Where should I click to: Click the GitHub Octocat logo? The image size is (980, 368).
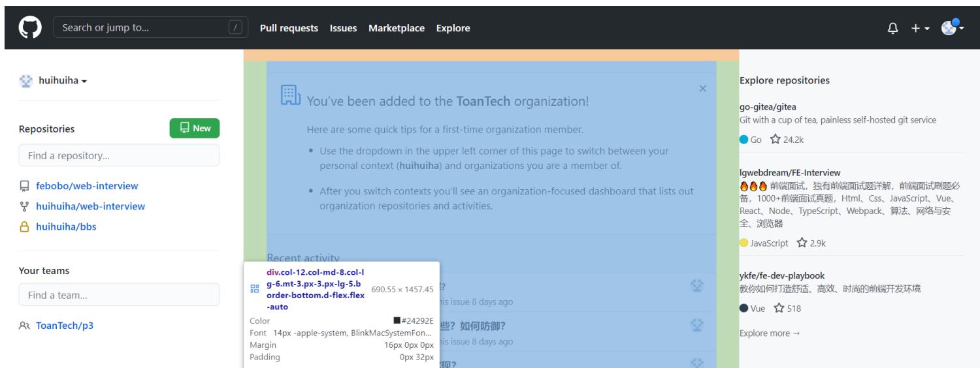click(27, 28)
